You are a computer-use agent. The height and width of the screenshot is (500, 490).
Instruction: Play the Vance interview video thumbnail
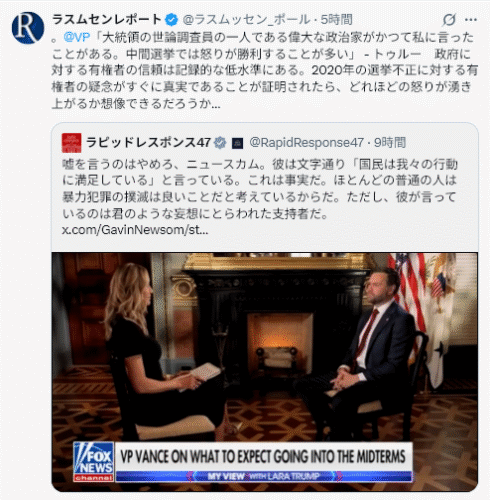tap(265, 372)
